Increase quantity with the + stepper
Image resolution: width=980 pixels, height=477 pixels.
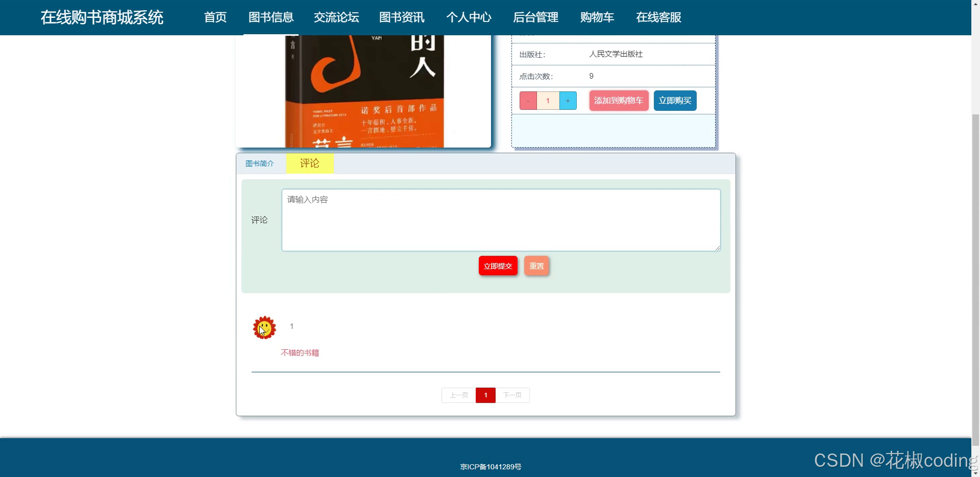click(568, 100)
